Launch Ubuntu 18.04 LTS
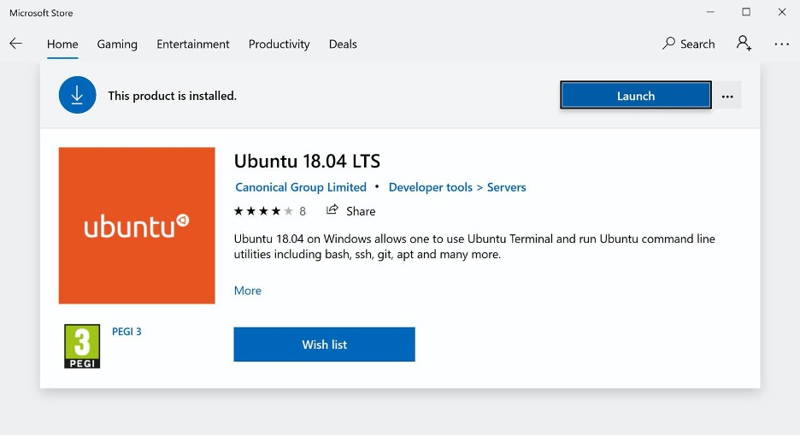800x436 pixels. tap(635, 96)
